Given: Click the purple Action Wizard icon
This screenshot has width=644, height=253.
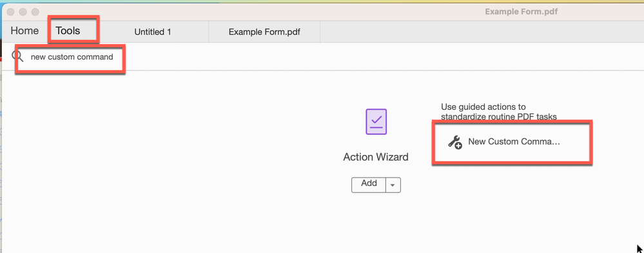Looking at the screenshot, I should (376, 122).
